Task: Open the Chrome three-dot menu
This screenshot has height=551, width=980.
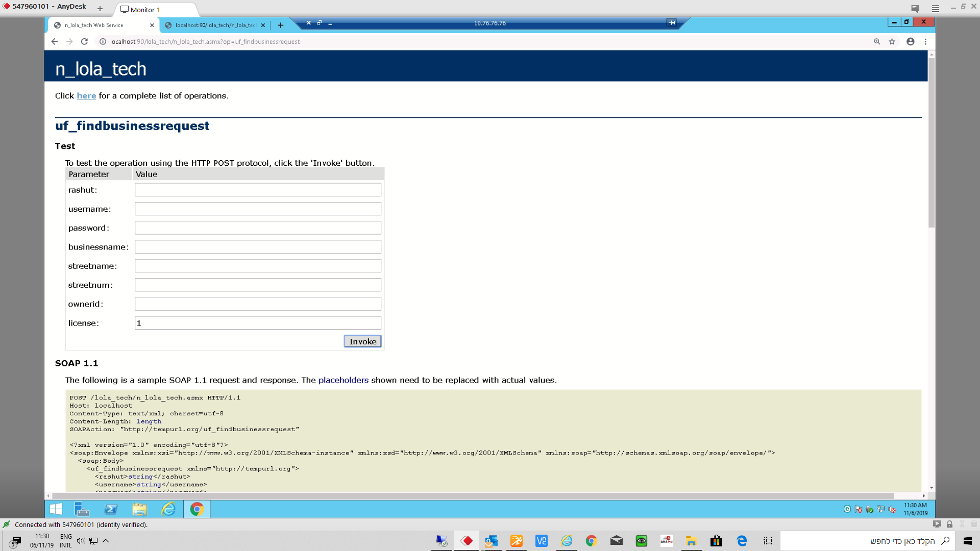Action: 925,42
